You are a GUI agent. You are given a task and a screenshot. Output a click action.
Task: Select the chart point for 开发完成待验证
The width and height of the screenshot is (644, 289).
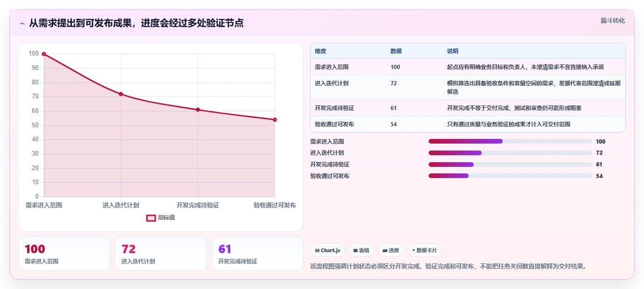coord(198,110)
